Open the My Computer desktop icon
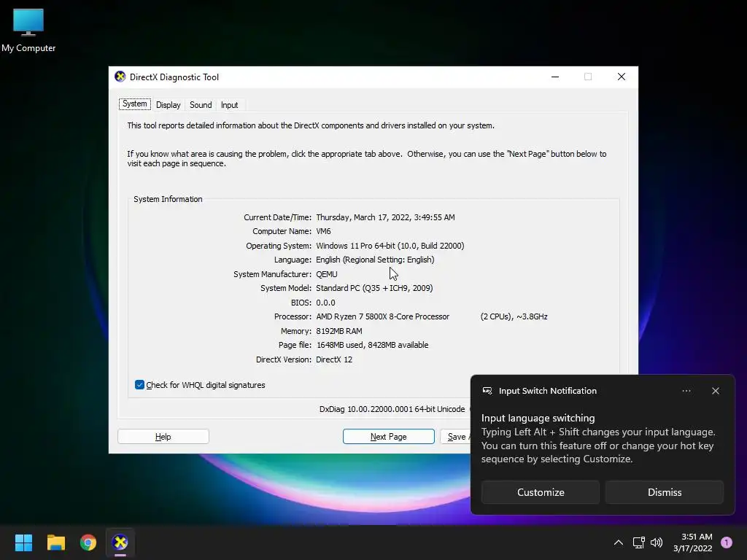 tap(28, 29)
